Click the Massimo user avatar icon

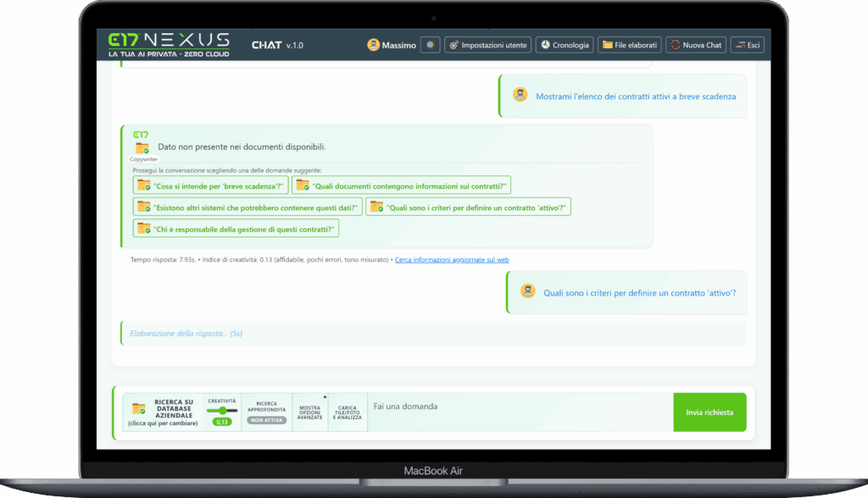click(374, 45)
